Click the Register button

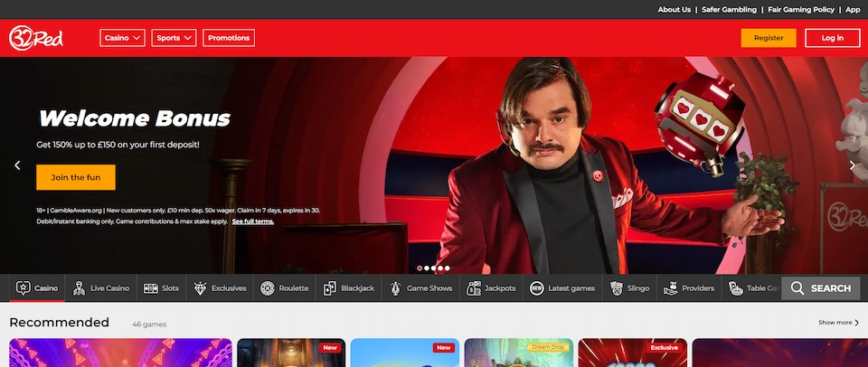point(769,38)
